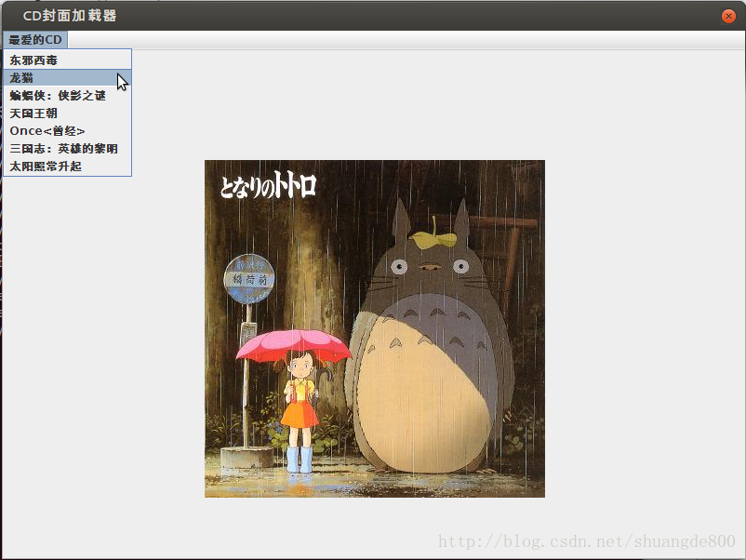Image resolution: width=746 pixels, height=560 pixels.
Task: Choose 三国志：英雄的黎明 menu entry
Action: [68, 149]
